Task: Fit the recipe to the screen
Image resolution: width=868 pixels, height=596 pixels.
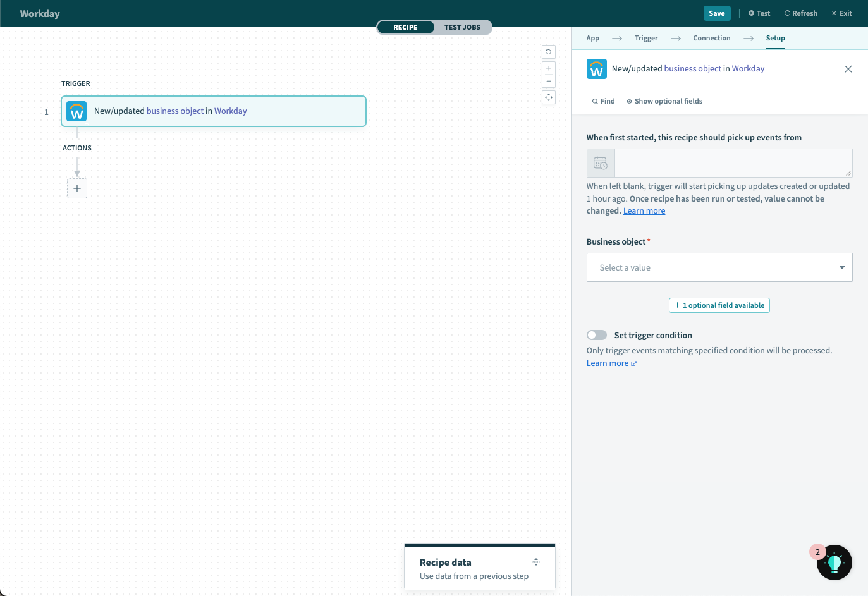Action: coord(548,97)
